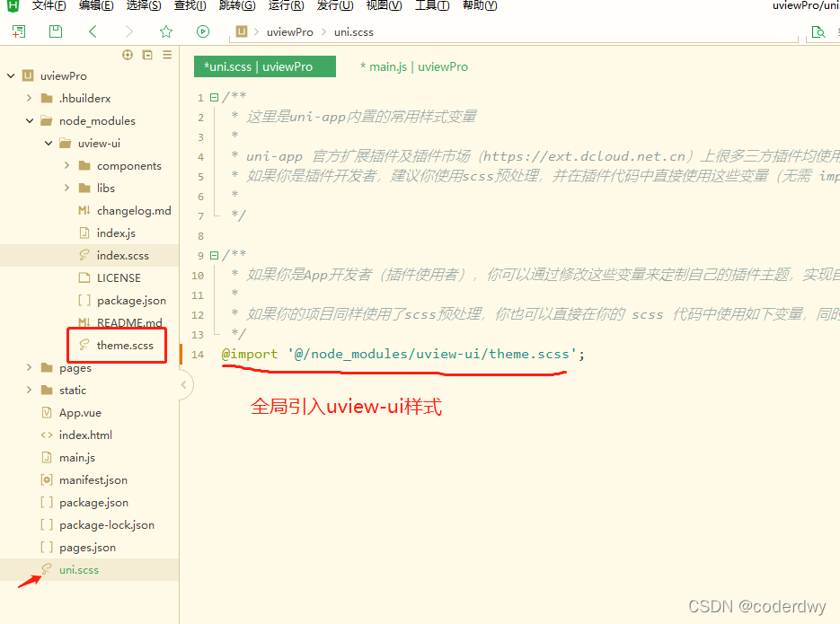Fold the comment block at line 1
This screenshot has width=840, height=624.
[215, 97]
